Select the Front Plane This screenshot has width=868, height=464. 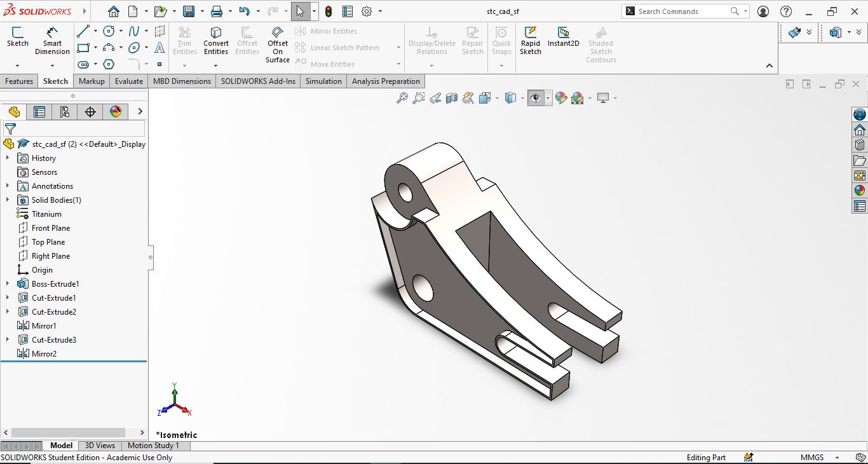(x=51, y=228)
